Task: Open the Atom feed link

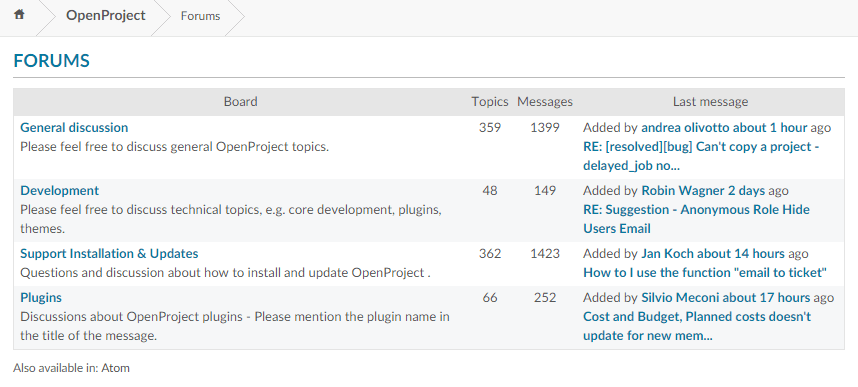Action: coord(115,368)
